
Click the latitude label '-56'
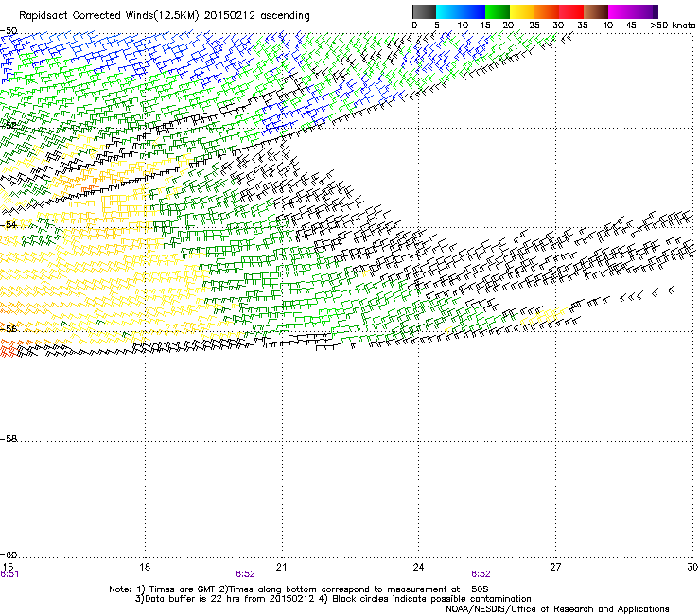[x=9, y=328]
